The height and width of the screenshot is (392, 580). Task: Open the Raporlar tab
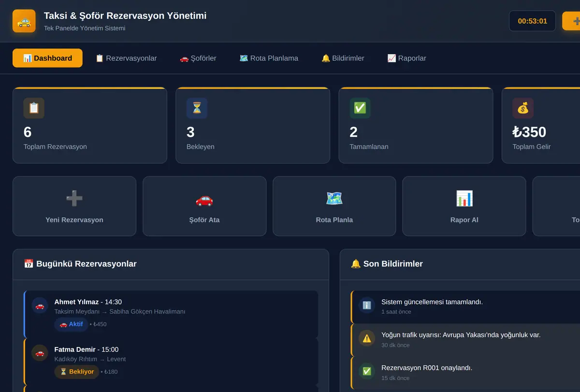[x=407, y=58]
